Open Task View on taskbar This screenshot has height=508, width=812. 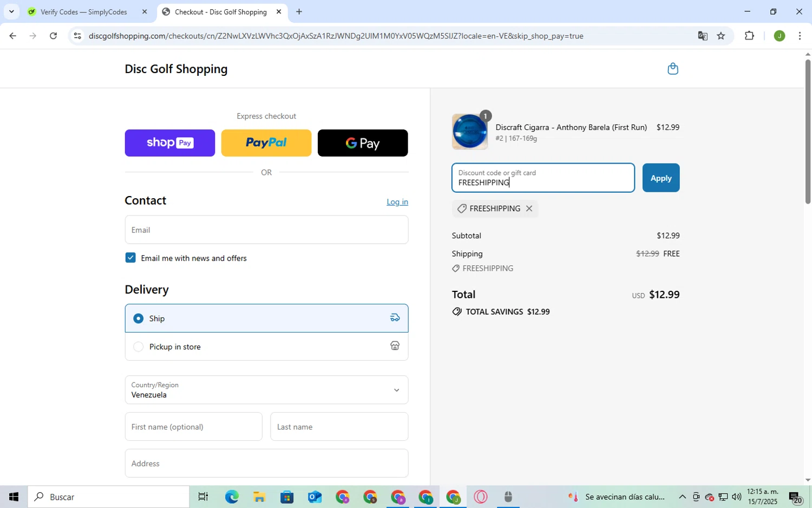pyautogui.click(x=203, y=497)
